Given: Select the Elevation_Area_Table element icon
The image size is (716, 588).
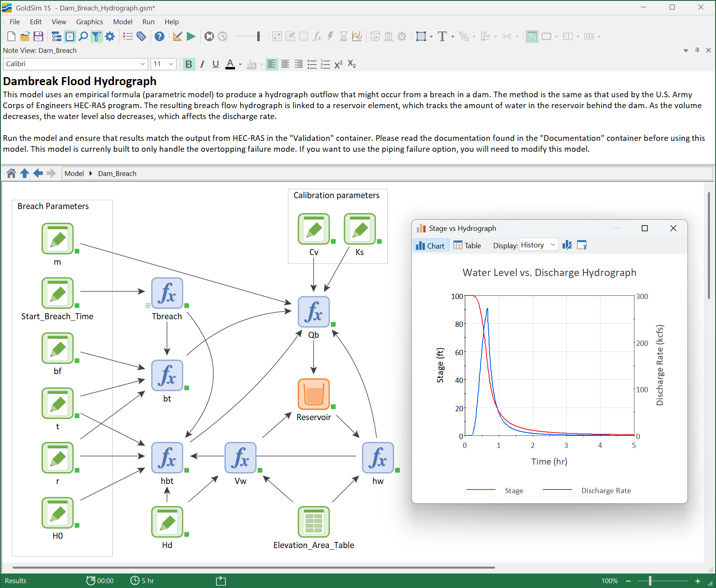Looking at the screenshot, I should point(313,522).
